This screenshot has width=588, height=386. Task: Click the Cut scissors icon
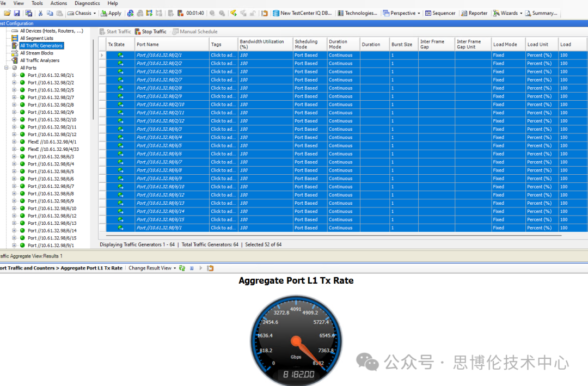[x=40, y=13]
